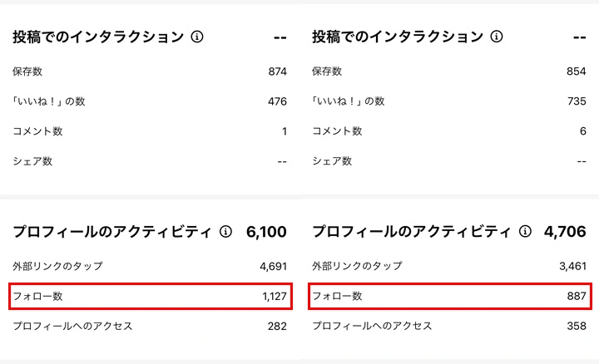The width and height of the screenshot is (599, 364).
Task: Click right いいね count 735
Action: (x=577, y=101)
